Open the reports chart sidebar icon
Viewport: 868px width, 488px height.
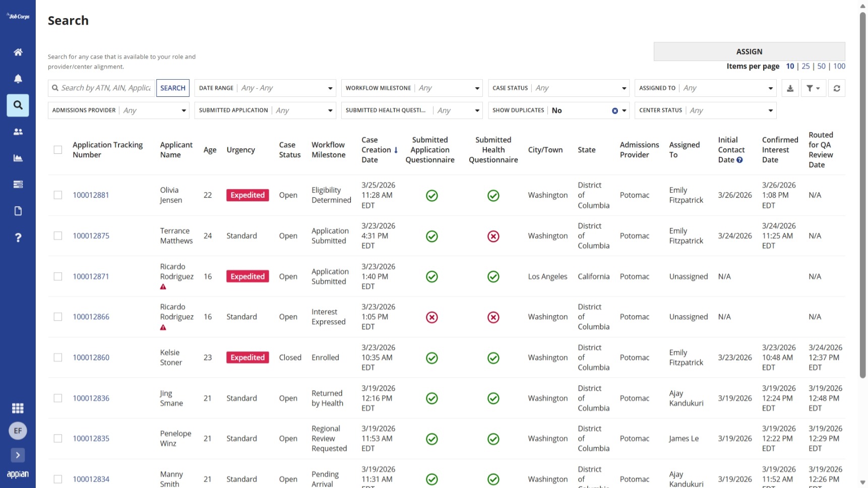click(18, 158)
